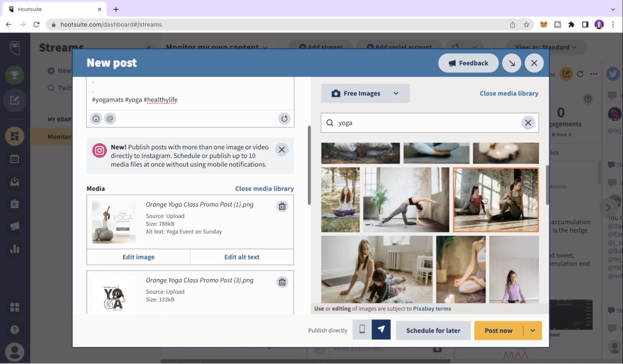The width and height of the screenshot is (623, 364).
Task: Click the emoji picker icon
Action: point(96,119)
